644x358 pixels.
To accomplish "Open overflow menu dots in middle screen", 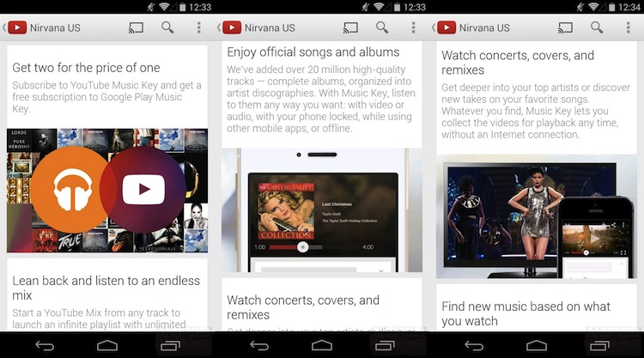I will pyautogui.click(x=414, y=27).
